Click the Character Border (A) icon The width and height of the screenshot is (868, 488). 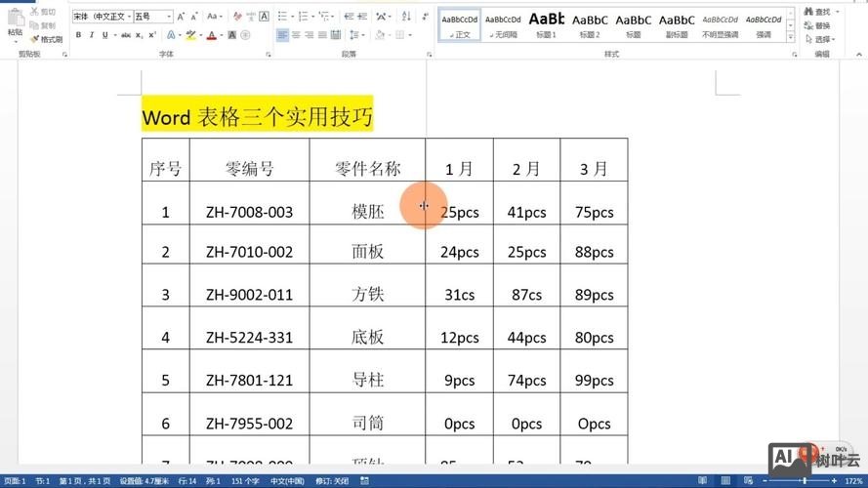[x=264, y=17]
